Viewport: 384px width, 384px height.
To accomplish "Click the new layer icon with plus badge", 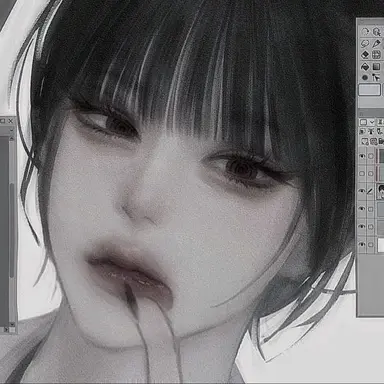I will [365, 142].
